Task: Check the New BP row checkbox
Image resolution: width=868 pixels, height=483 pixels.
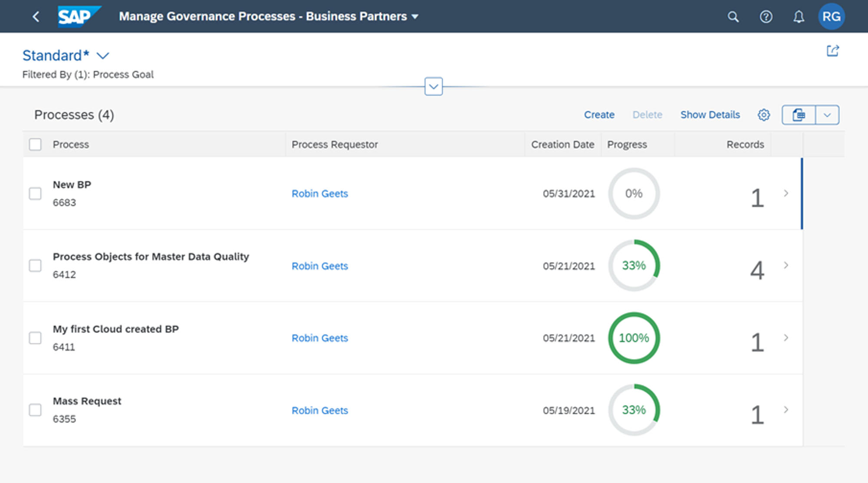Action: pos(35,194)
